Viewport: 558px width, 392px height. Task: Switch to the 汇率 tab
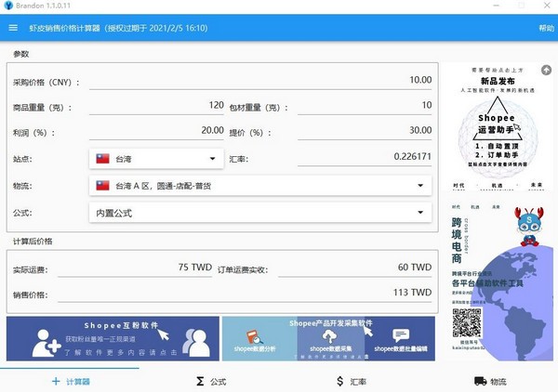point(351,381)
